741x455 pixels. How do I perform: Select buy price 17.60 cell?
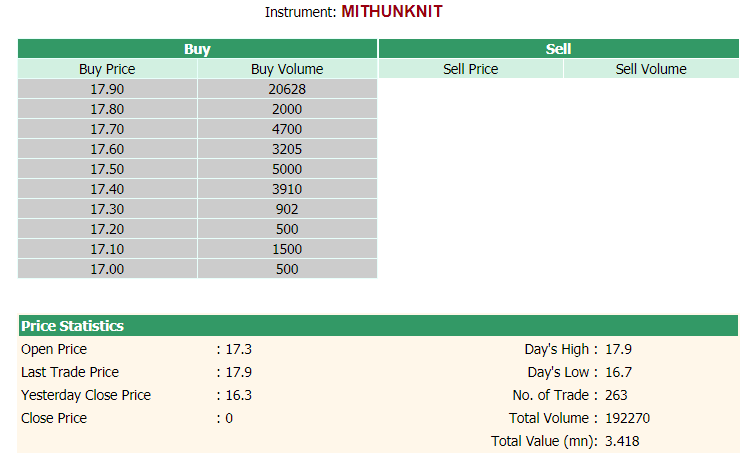point(107,149)
